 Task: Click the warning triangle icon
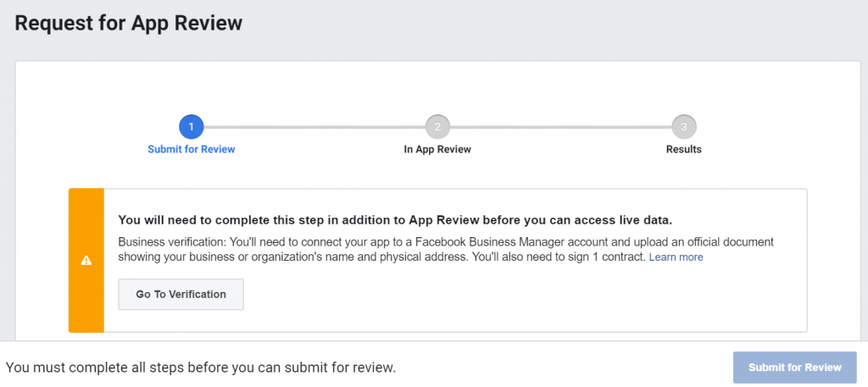click(x=86, y=261)
